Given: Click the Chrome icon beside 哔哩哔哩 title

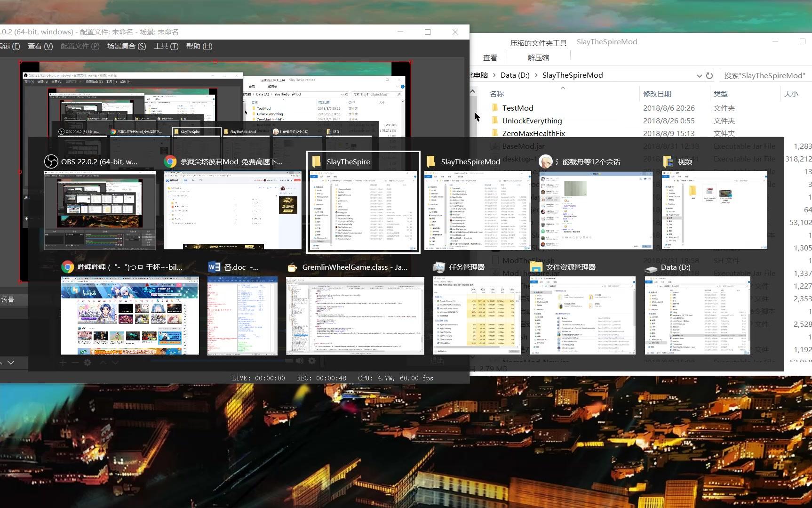Looking at the screenshot, I should 68,267.
